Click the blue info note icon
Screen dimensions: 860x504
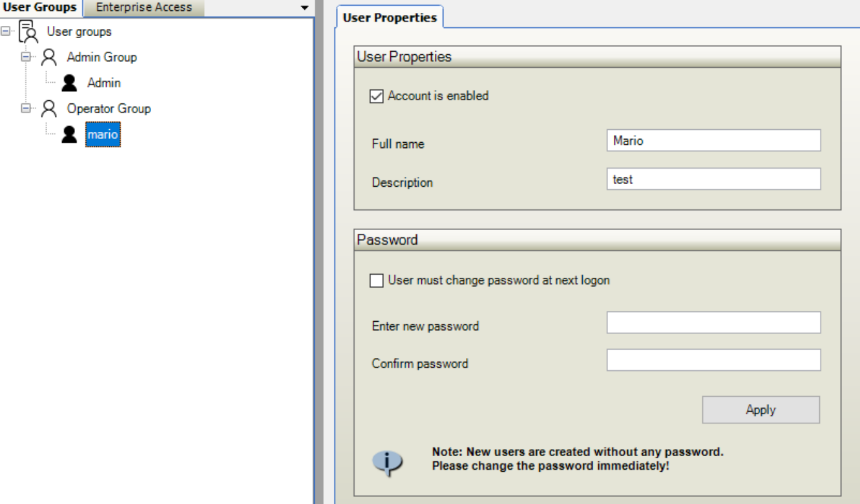[x=387, y=461]
